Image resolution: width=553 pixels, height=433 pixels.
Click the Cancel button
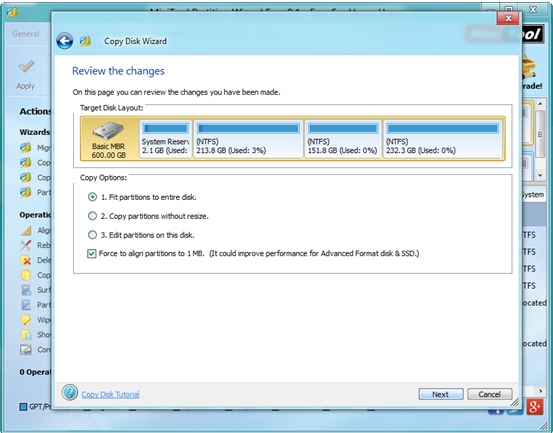click(490, 394)
